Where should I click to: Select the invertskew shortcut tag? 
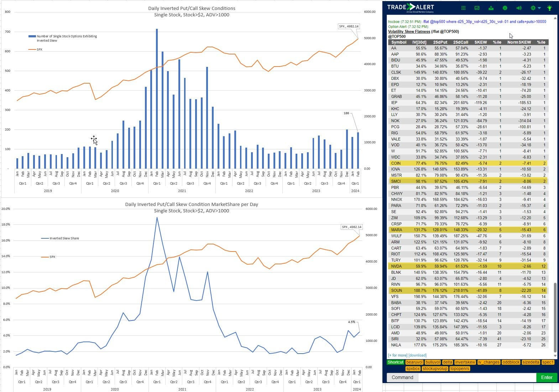[465, 362]
